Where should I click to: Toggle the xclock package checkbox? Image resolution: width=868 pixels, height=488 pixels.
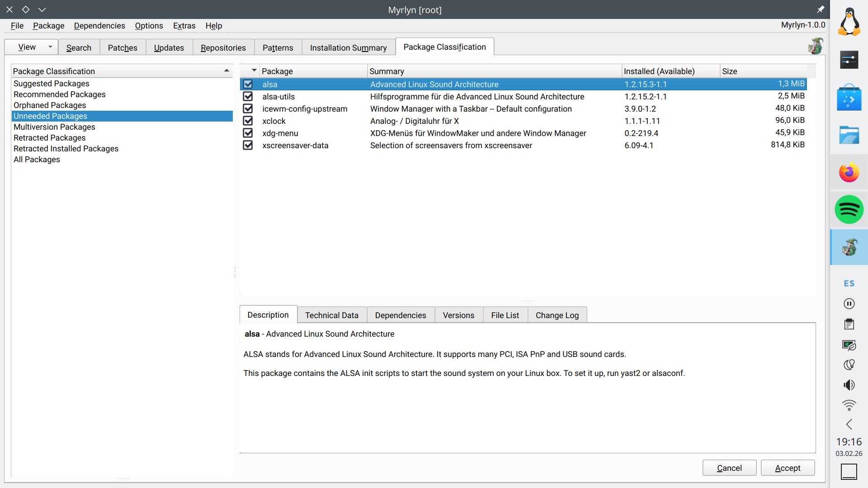(x=248, y=121)
